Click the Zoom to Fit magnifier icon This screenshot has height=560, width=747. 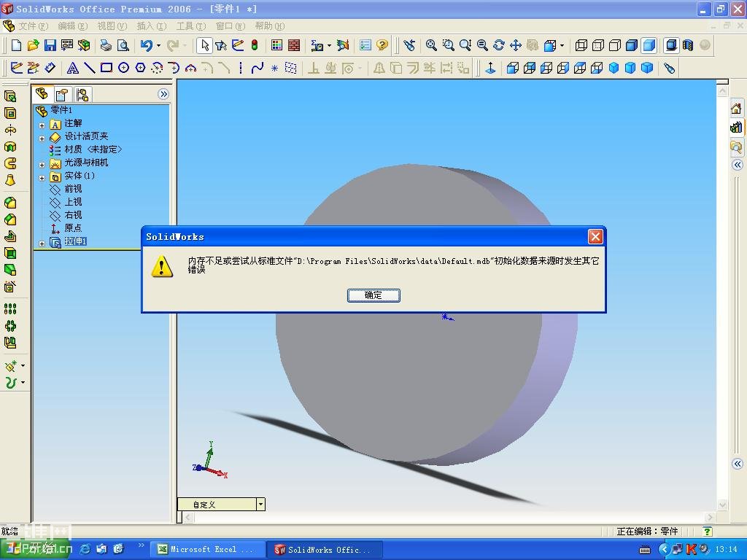click(431, 45)
